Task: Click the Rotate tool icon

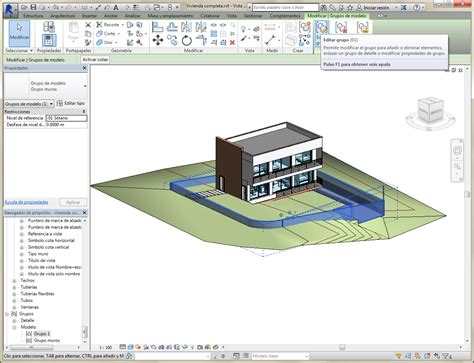Action: point(187,41)
